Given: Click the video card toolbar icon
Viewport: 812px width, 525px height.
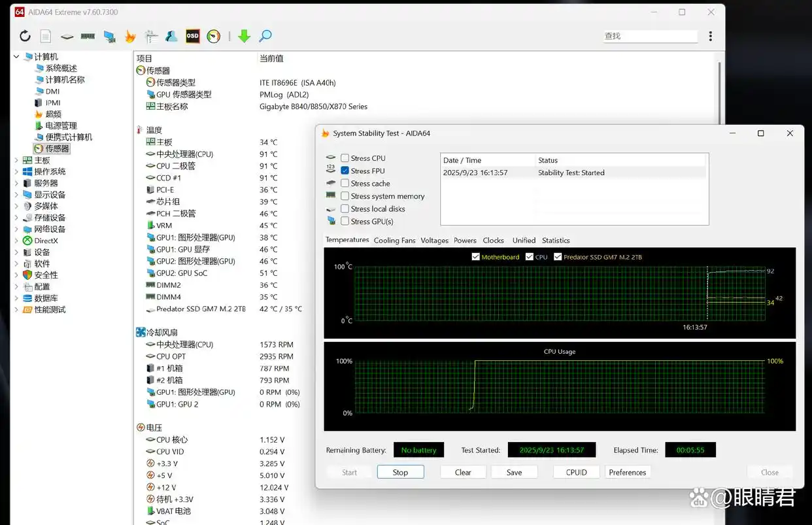Looking at the screenshot, I should click(109, 36).
